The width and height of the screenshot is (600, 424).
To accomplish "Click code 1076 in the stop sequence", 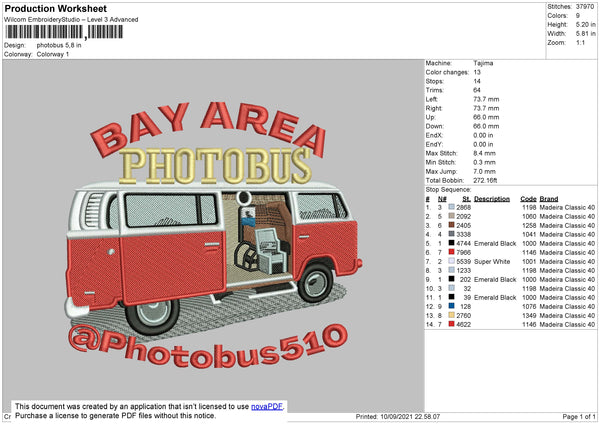I will pyautogui.click(x=530, y=307).
